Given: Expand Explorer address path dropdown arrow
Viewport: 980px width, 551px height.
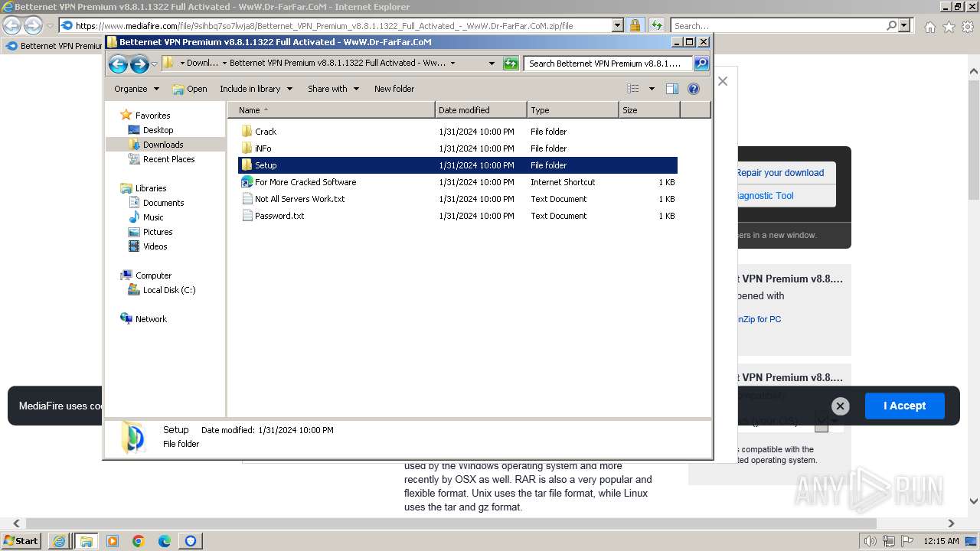Looking at the screenshot, I should (x=492, y=64).
